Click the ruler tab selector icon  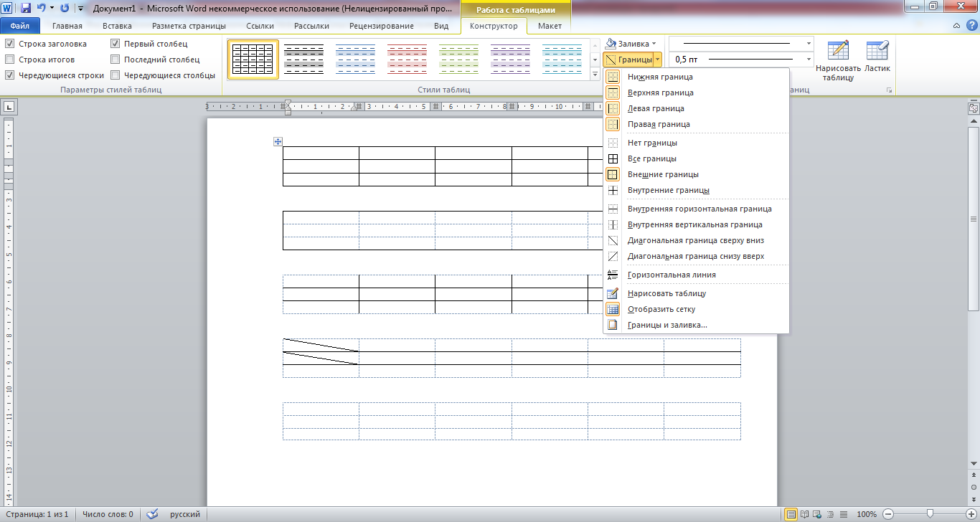[x=9, y=108]
